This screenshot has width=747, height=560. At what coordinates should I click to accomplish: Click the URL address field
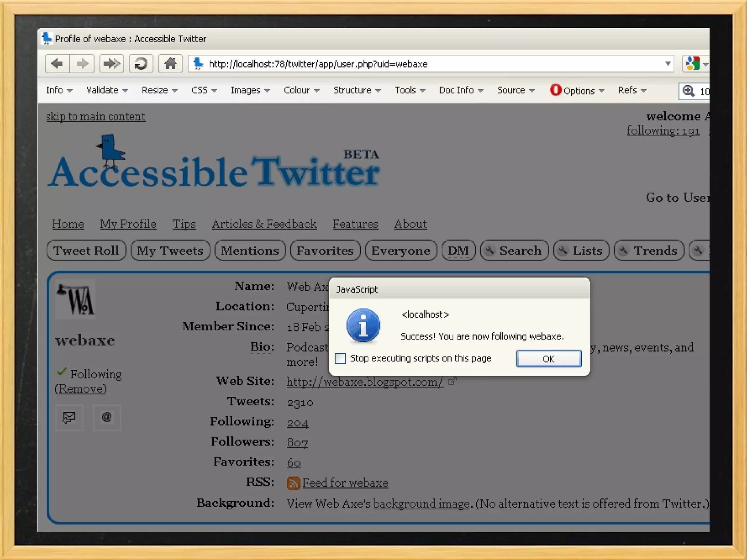coord(430,64)
